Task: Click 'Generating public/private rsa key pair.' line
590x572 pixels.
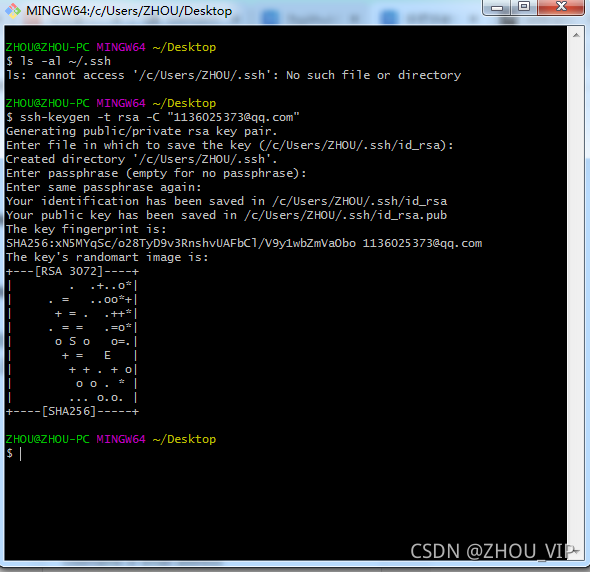Action: 141,131
